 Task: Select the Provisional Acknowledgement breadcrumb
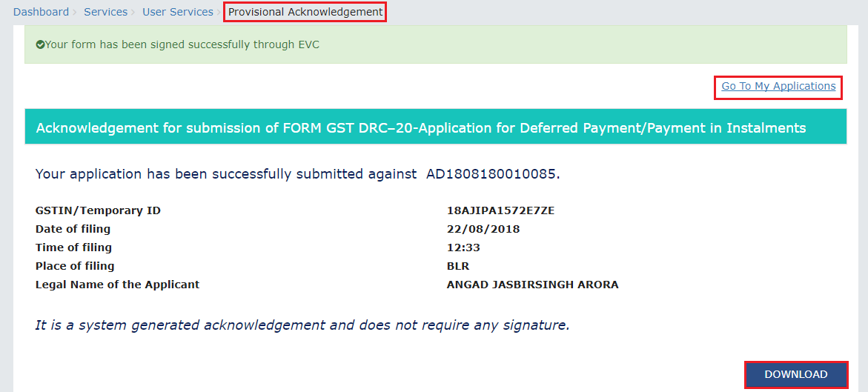coord(305,12)
